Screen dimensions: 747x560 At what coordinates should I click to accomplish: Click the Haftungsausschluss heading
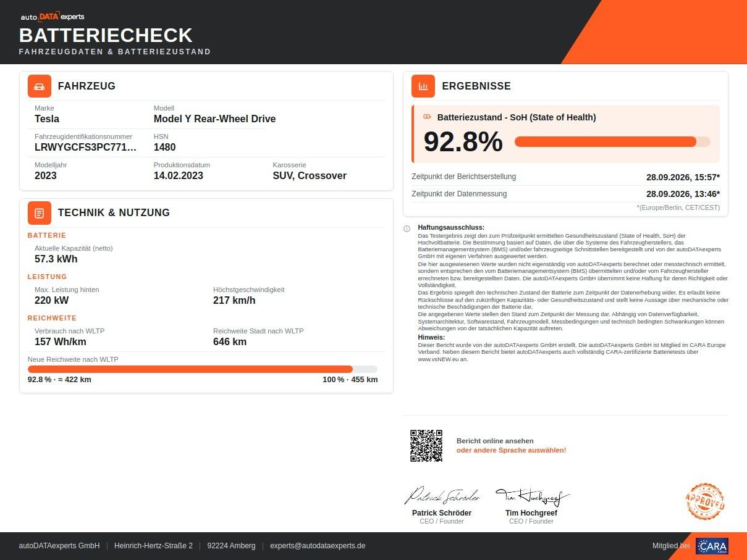tap(451, 228)
